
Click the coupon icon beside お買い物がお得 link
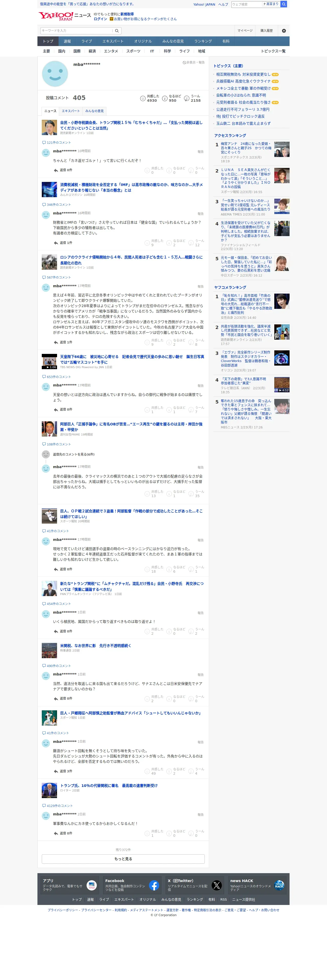pos(112,19)
